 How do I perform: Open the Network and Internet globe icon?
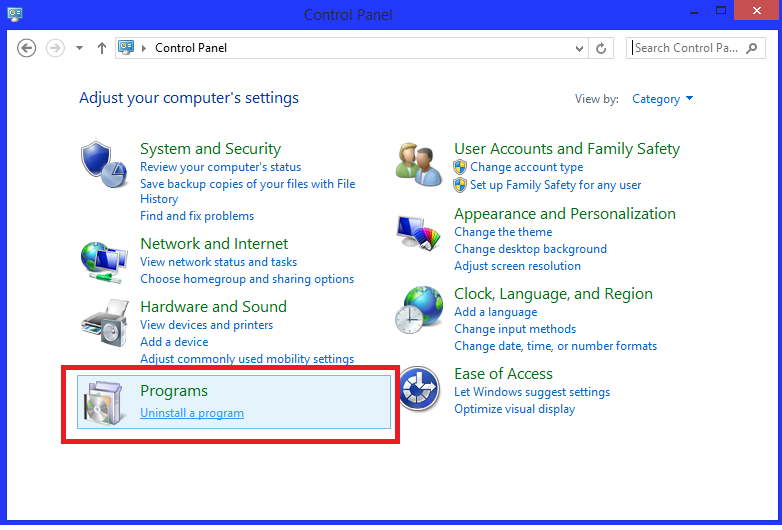pyautogui.click(x=105, y=262)
